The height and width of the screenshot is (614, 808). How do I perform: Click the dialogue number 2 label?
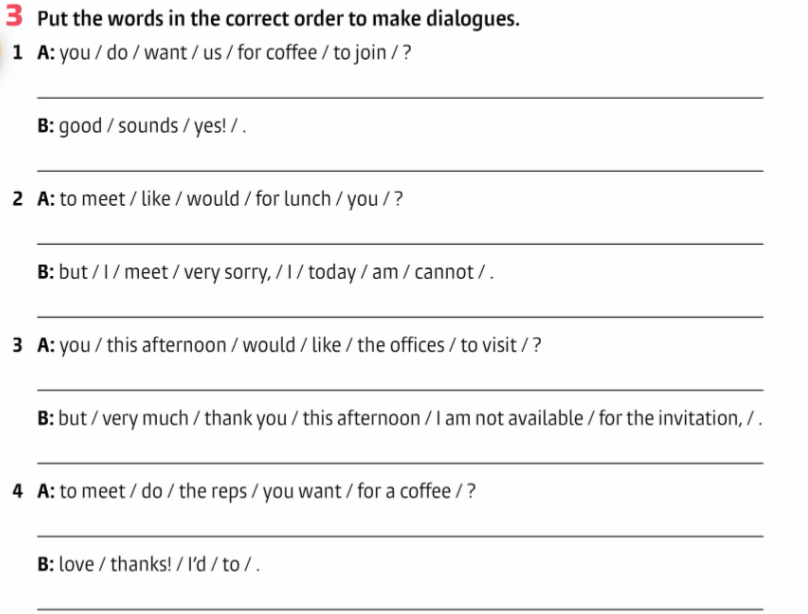coord(18,199)
